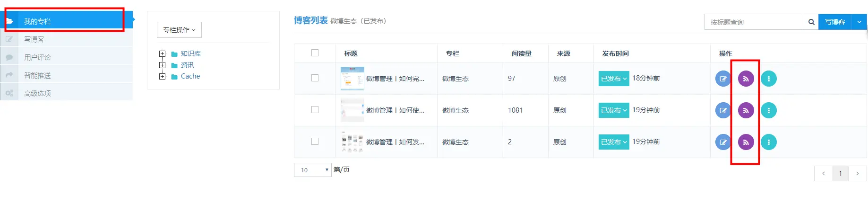Check the checkbox for the 2-views post
The image size is (868, 213).
315,142
